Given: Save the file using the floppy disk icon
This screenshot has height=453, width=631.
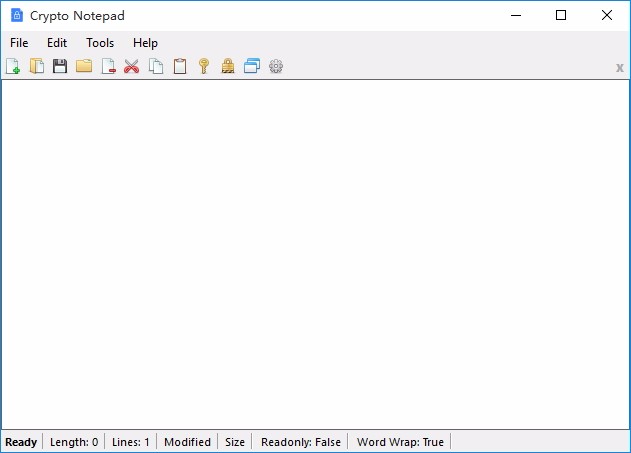Looking at the screenshot, I should (x=60, y=66).
